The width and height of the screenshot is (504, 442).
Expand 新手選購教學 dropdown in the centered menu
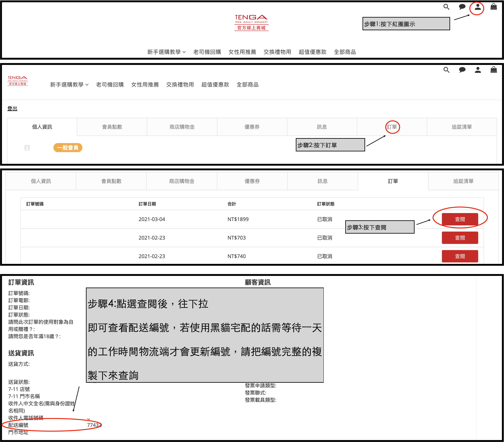(x=166, y=52)
